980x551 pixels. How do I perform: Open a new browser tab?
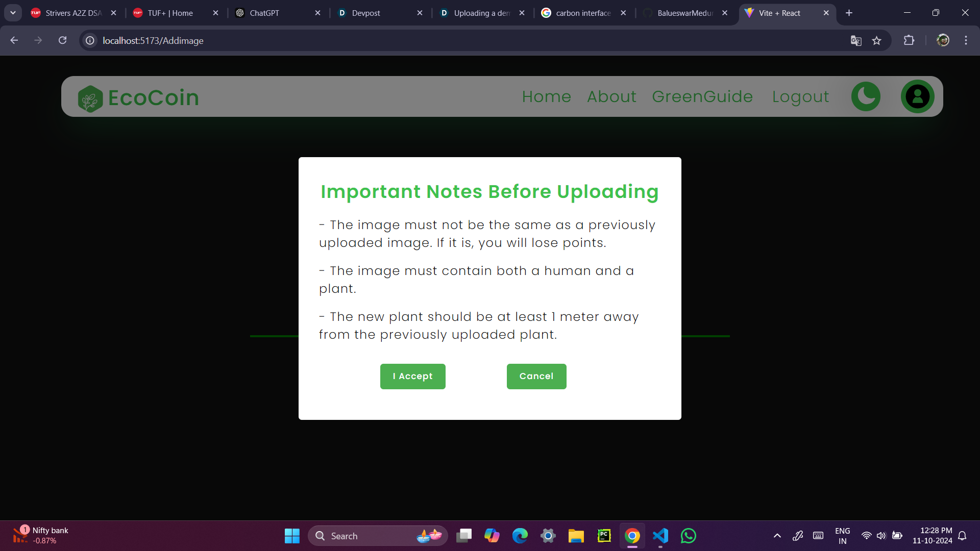click(x=849, y=13)
